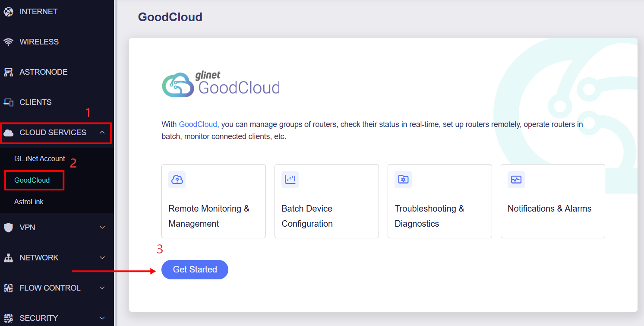644x326 pixels.
Task: Click Remote Monitoring & Management card text
Action: 209,216
